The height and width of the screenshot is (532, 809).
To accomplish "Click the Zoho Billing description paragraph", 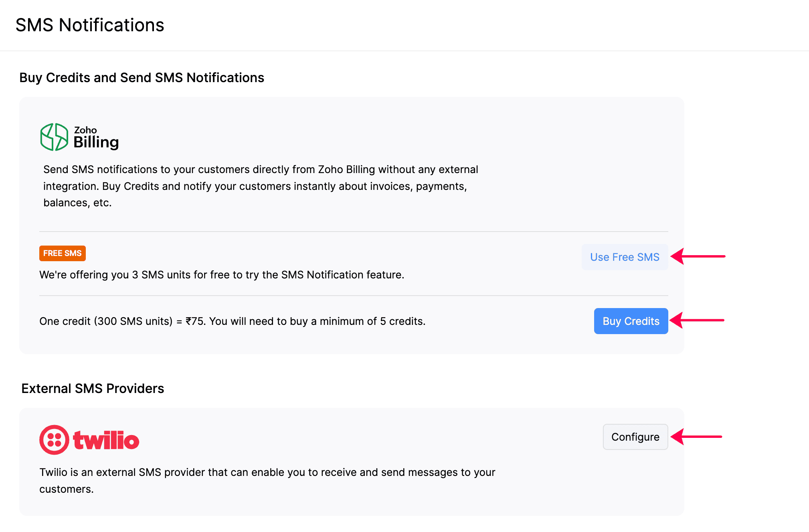I will (261, 186).
